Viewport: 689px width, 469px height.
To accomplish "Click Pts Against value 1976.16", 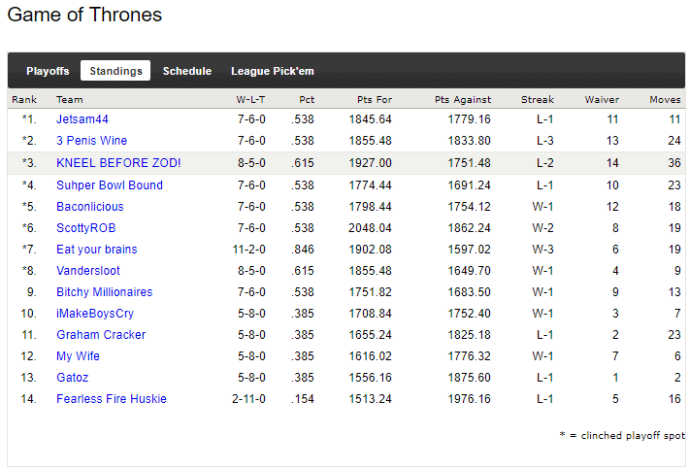I will 469,399.
